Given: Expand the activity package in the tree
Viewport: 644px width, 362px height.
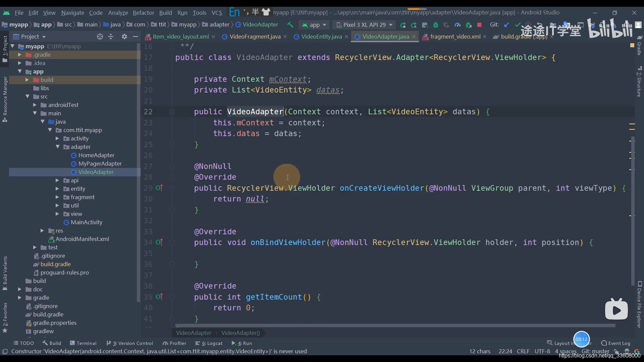Looking at the screenshot, I should pyautogui.click(x=57, y=138).
